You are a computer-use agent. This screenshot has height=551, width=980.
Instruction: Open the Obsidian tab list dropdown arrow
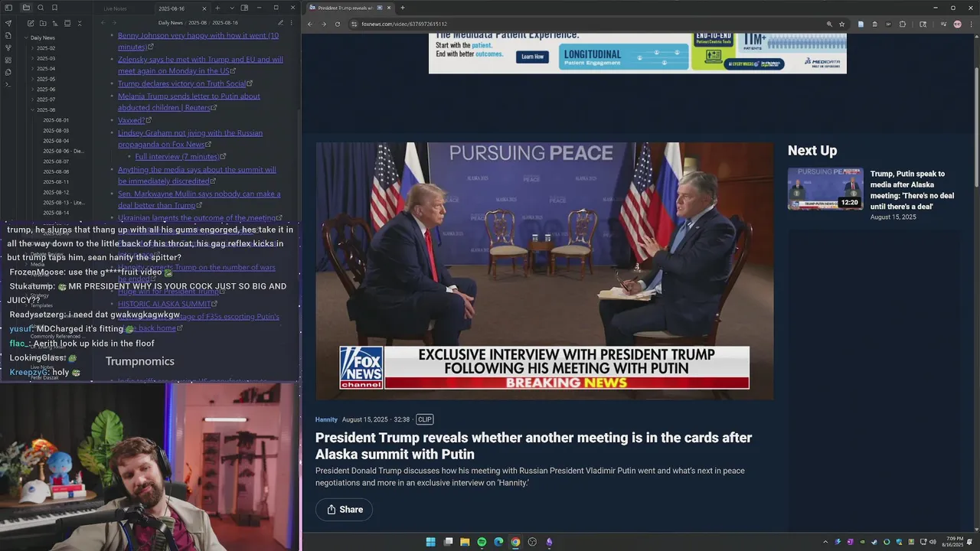(x=231, y=8)
